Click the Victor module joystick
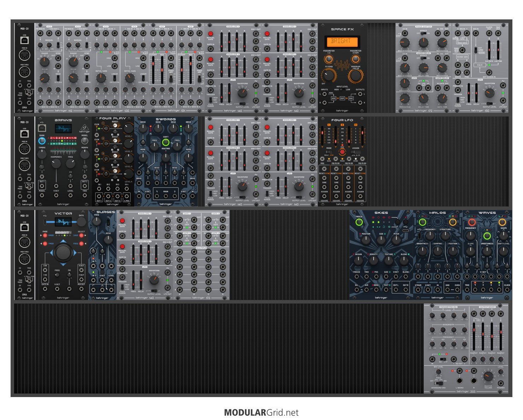Viewport: 523px width, 420px height. point(63,252)
